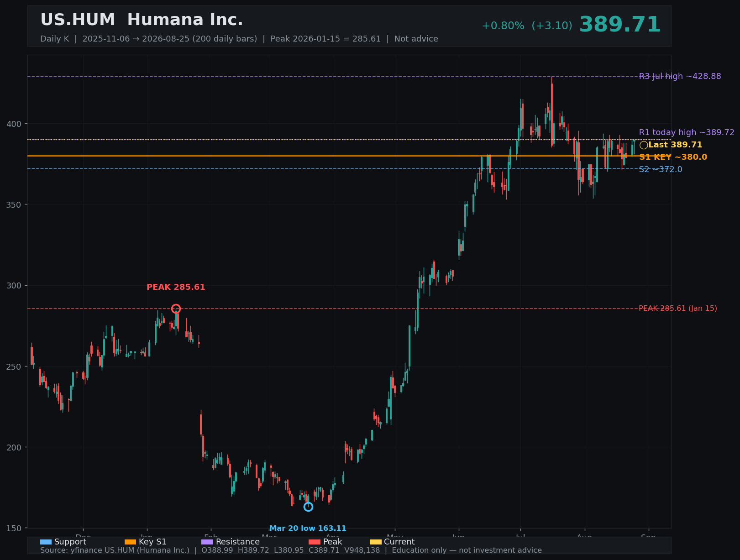
Task: Click the yellow Current legend swatch
Action: click(x=376, y=542)
